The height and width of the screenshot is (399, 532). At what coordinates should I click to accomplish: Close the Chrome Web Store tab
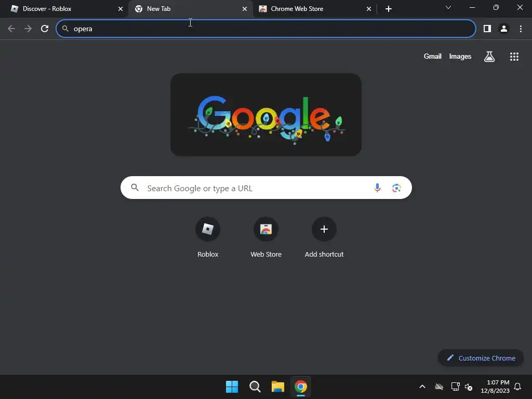369,9
